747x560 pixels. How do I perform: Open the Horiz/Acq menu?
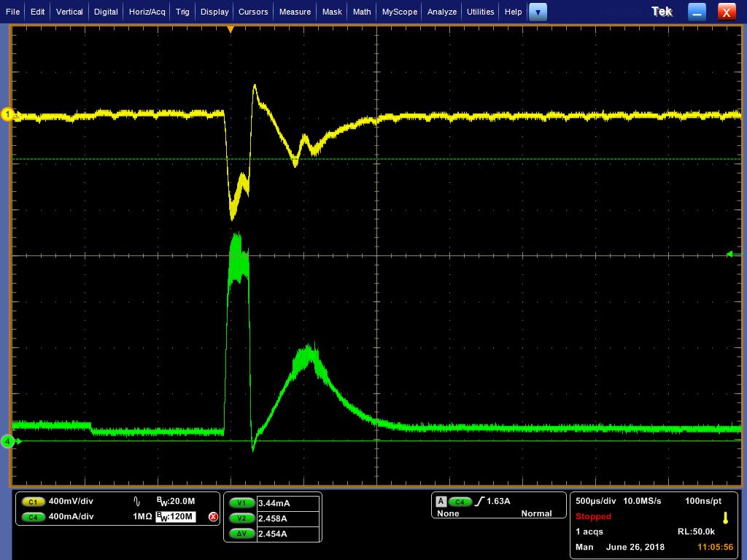tap(147, 12)
